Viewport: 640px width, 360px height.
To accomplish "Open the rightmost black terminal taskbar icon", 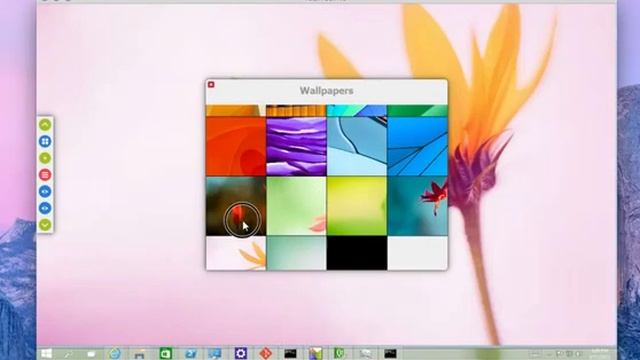I will click(390, 353).
